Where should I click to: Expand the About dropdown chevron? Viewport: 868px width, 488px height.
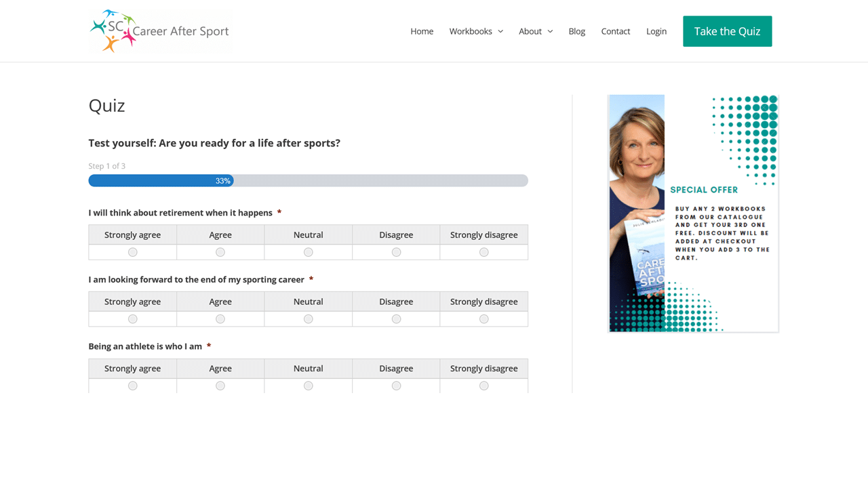(x=550, y=31)
